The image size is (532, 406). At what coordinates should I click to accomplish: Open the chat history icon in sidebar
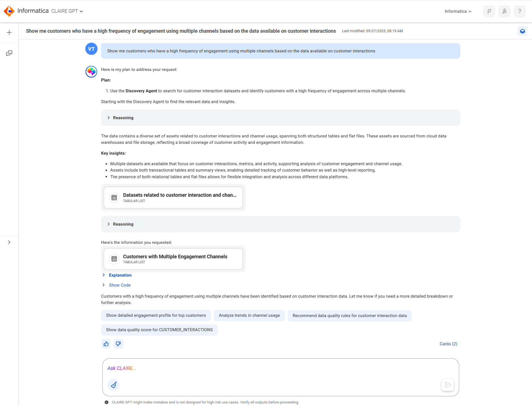click(x=9, y=53)
